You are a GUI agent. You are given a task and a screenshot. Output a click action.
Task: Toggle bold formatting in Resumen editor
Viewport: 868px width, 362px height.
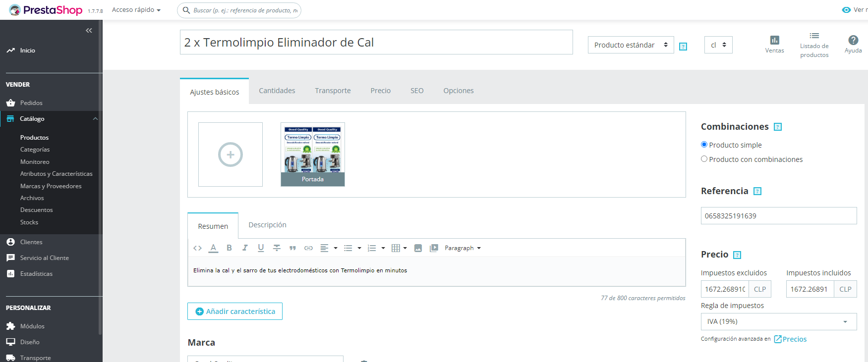(229, 248)
